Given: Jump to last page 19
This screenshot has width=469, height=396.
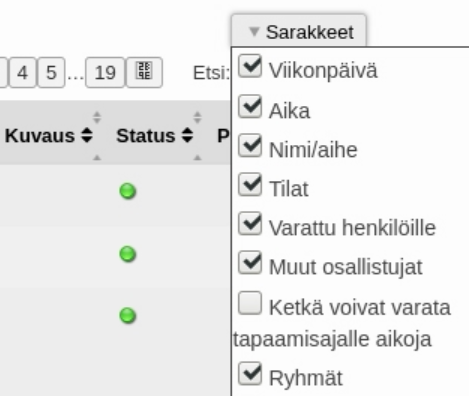Looking at the screenshot, I should pos(105,72).
